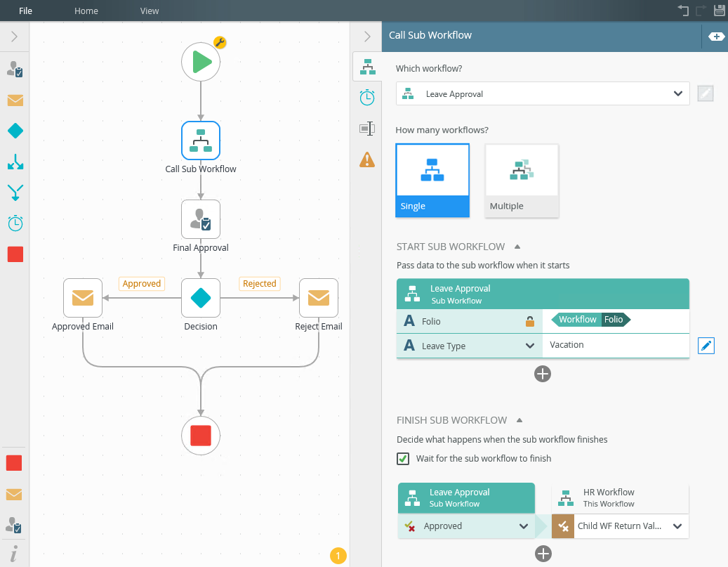Click the wrench badge on Start node
Screen dimensions: 728x567
pos(220,43)
